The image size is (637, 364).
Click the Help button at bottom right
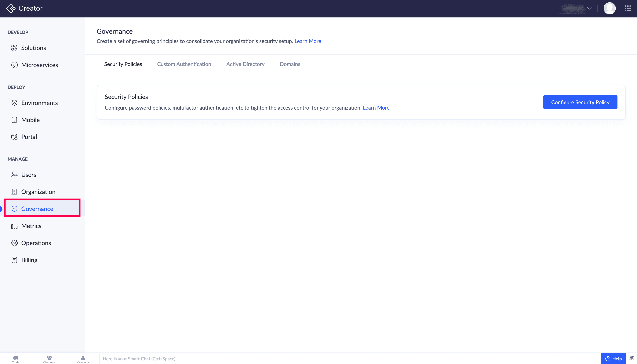(613, 359)
